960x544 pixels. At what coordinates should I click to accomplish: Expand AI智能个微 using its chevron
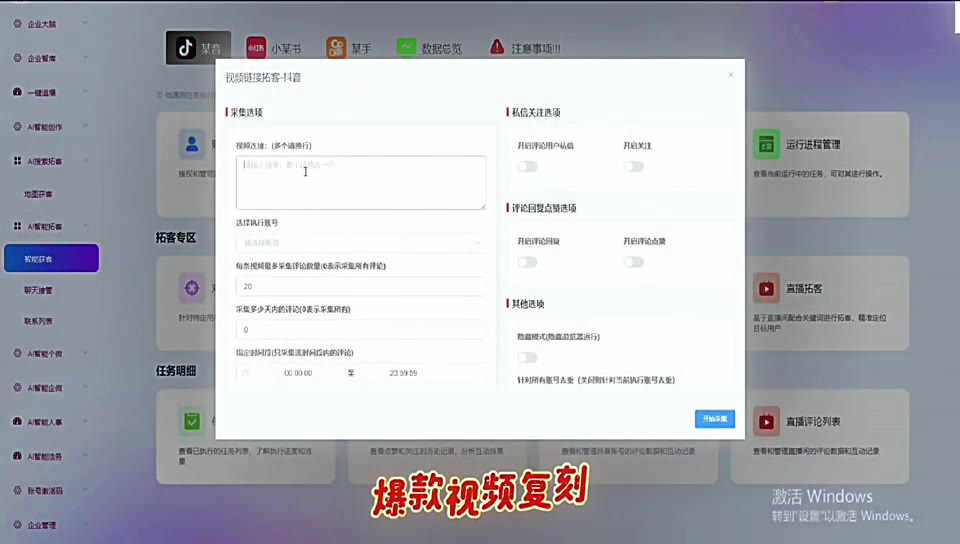point(85,353)
